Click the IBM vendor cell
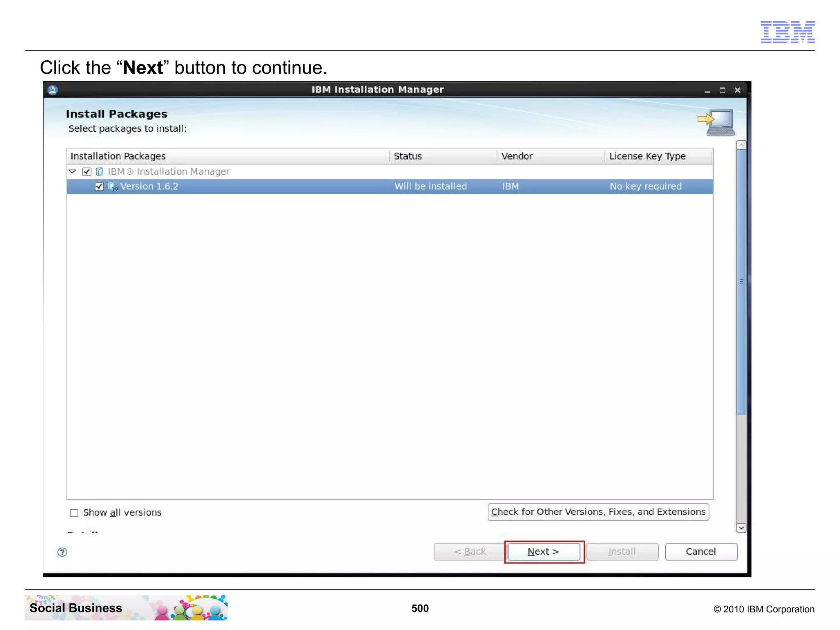 pyautogui.click(x=510, y=186)
